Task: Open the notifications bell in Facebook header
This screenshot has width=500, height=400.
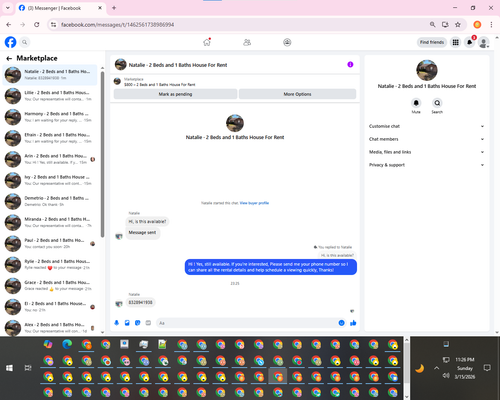Action: 469,42
